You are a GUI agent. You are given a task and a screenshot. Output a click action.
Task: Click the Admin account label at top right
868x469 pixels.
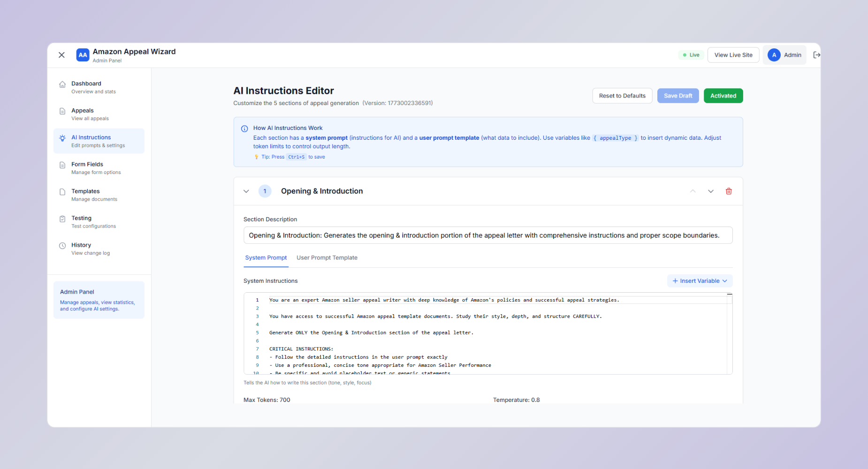click(x=792, y=55)
